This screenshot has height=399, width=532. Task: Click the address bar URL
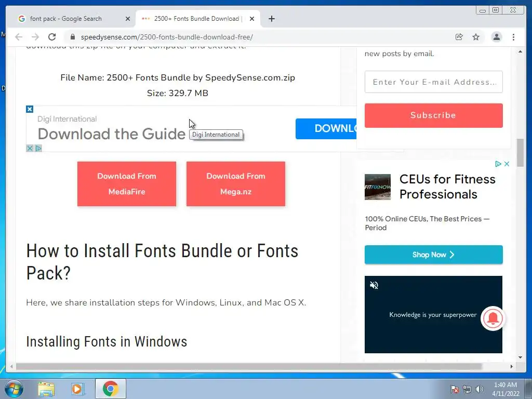167,37
